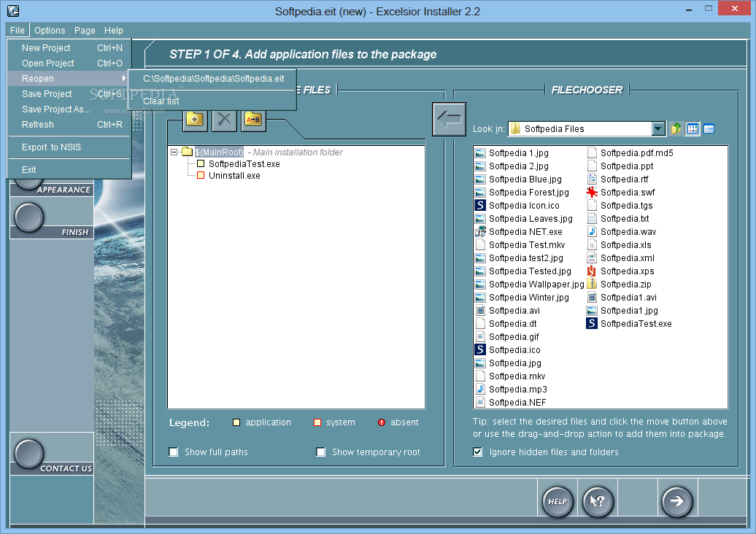Enable Show full paths checkbox
Screen dimensions: 756x534
174,452
